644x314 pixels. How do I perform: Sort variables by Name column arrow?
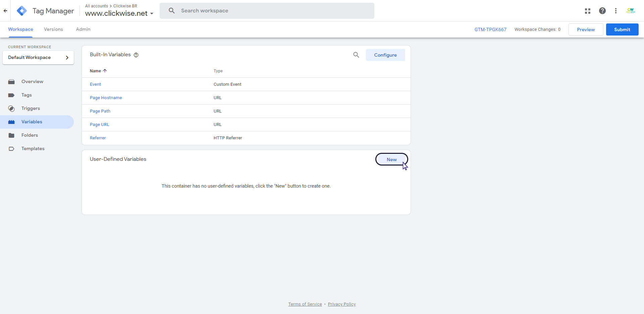pyautogui.click(x=105, y=71)
